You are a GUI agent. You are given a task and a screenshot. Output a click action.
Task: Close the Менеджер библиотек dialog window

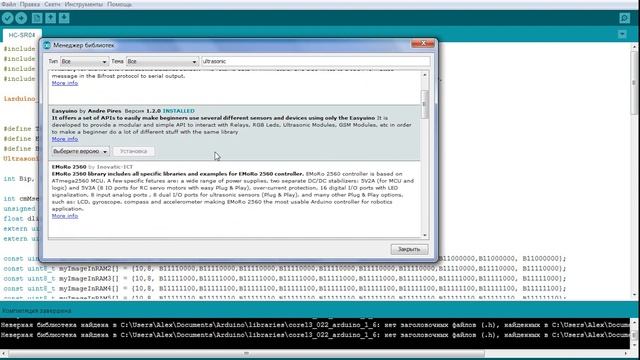423,43
